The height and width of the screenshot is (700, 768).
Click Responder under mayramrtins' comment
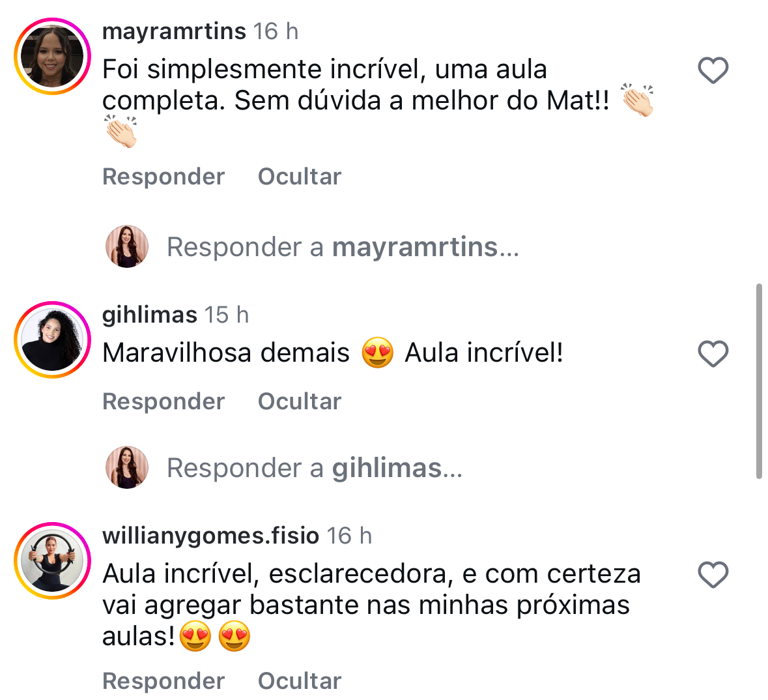(x=164, y=177)
